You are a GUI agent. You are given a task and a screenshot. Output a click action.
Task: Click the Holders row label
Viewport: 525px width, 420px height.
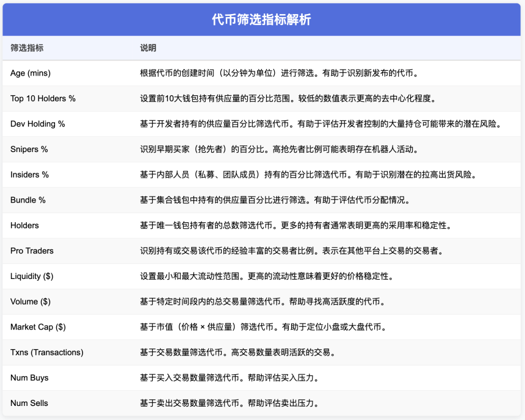(26, 225)
